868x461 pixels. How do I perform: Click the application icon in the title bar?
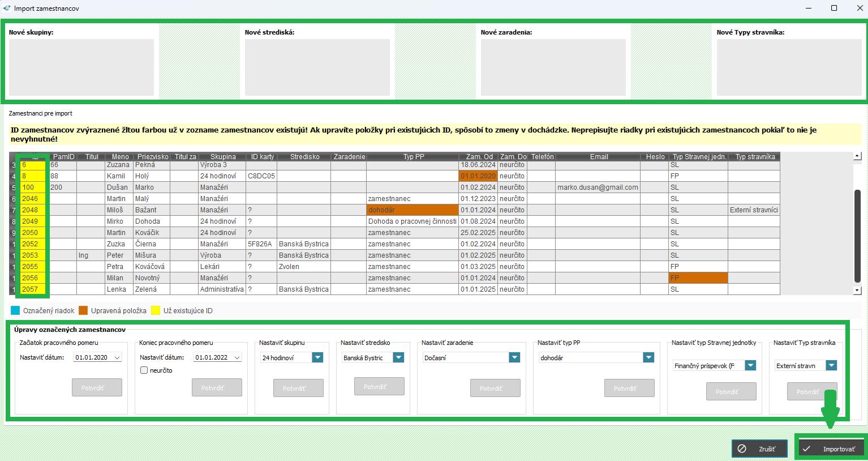7,8
